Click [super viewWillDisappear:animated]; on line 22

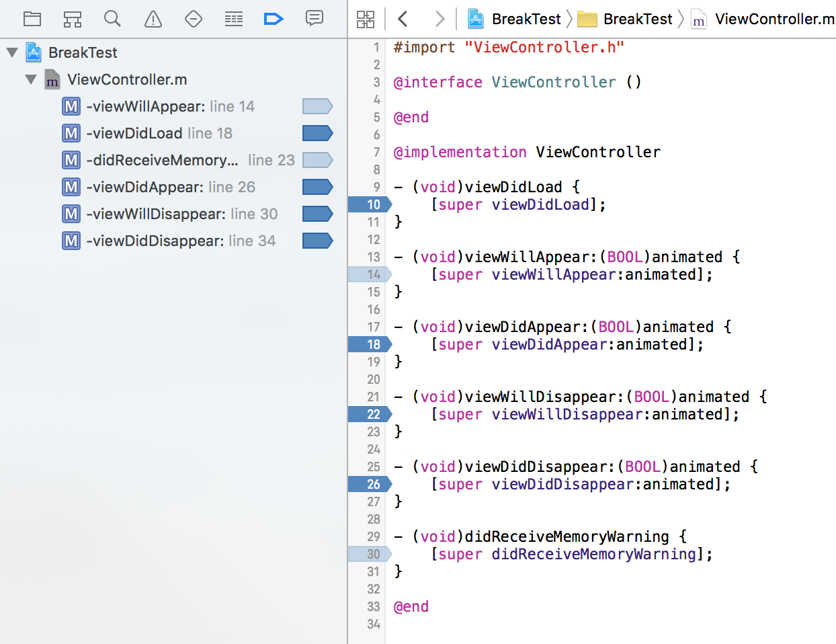point(585,414)
